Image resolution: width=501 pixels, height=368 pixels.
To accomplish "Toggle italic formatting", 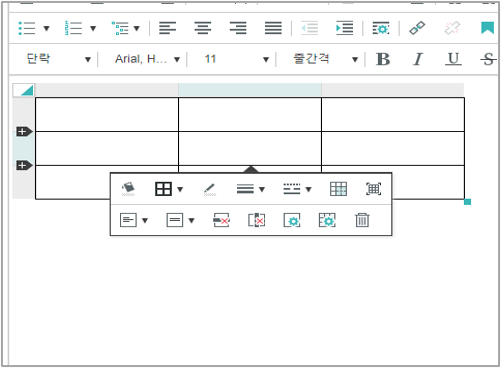I will [x=418, y=59].
